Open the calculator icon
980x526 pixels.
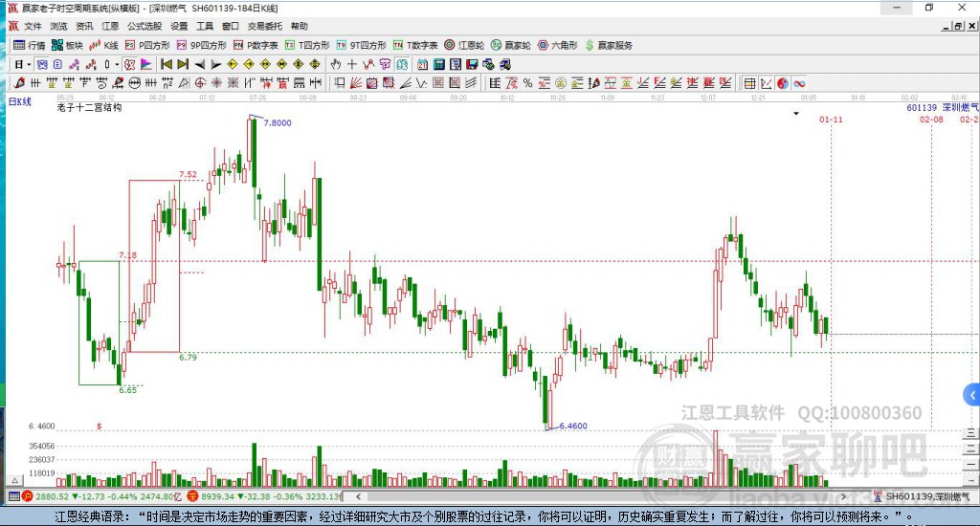point(438,64)
